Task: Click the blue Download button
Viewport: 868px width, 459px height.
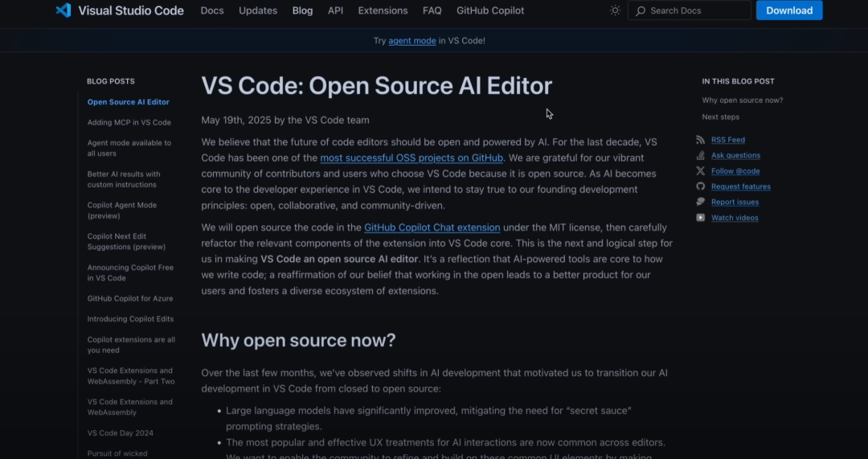Action: 789,10
